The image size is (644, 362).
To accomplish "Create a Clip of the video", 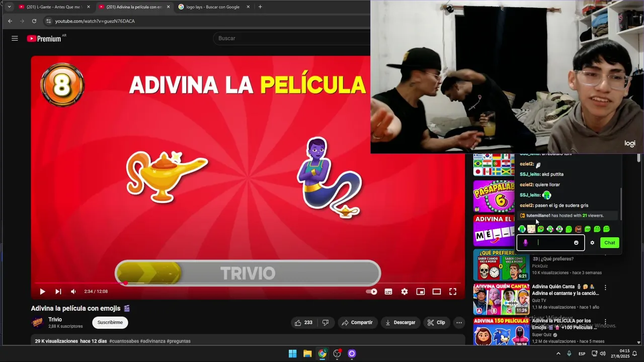I will [x=436, y=322].
